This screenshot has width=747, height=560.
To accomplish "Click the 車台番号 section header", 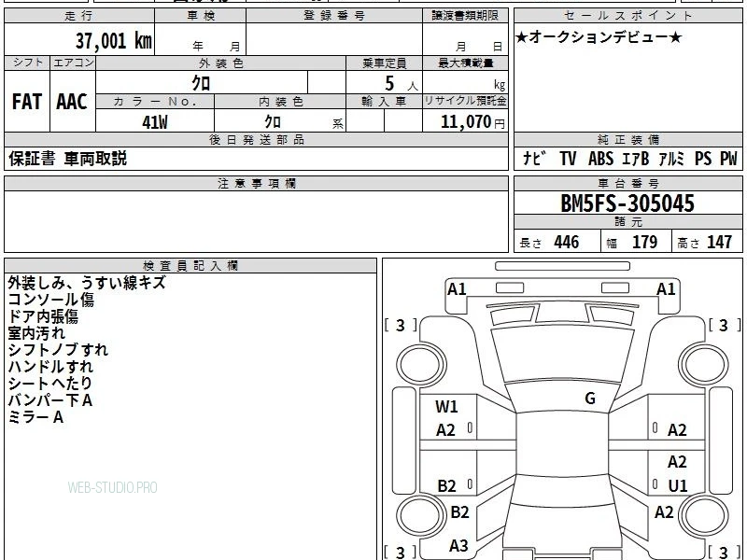I will (x=628, y=184).
